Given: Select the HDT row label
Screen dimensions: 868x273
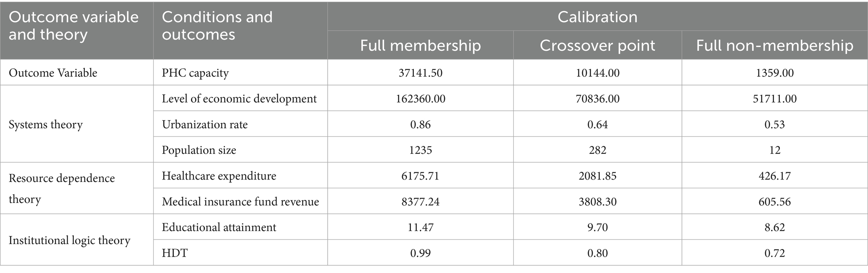Looking at the screenshot, I should [x=175, y=253].
